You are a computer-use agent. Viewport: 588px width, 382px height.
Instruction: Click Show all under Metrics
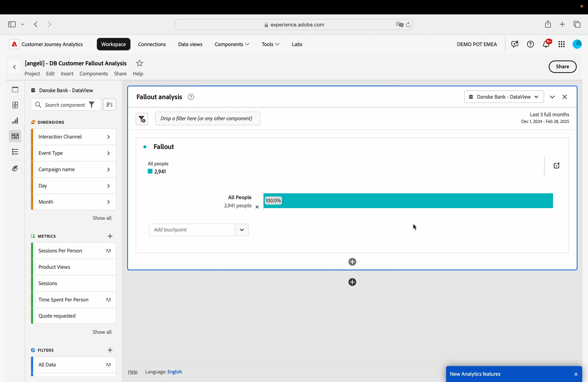(102, 332)
